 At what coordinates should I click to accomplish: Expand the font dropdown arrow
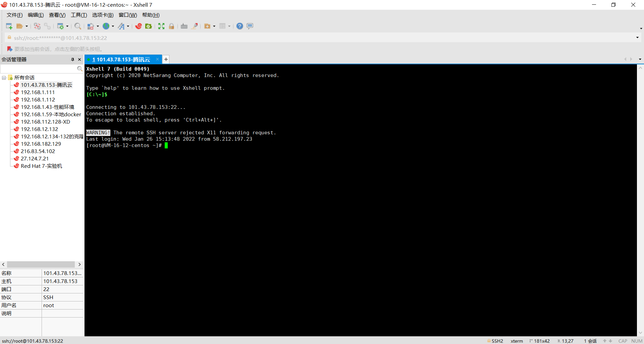pos(128,26)
